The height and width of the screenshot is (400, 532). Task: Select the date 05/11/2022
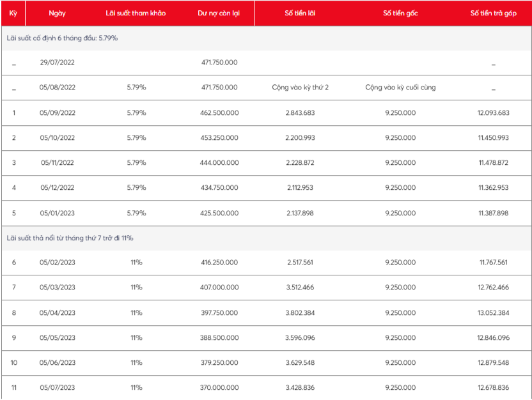click(58, 163)
